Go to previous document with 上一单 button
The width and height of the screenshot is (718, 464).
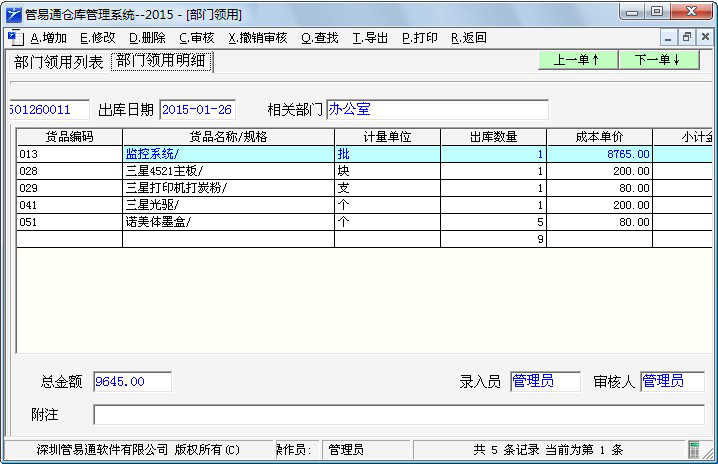click(x=576, y=60)
